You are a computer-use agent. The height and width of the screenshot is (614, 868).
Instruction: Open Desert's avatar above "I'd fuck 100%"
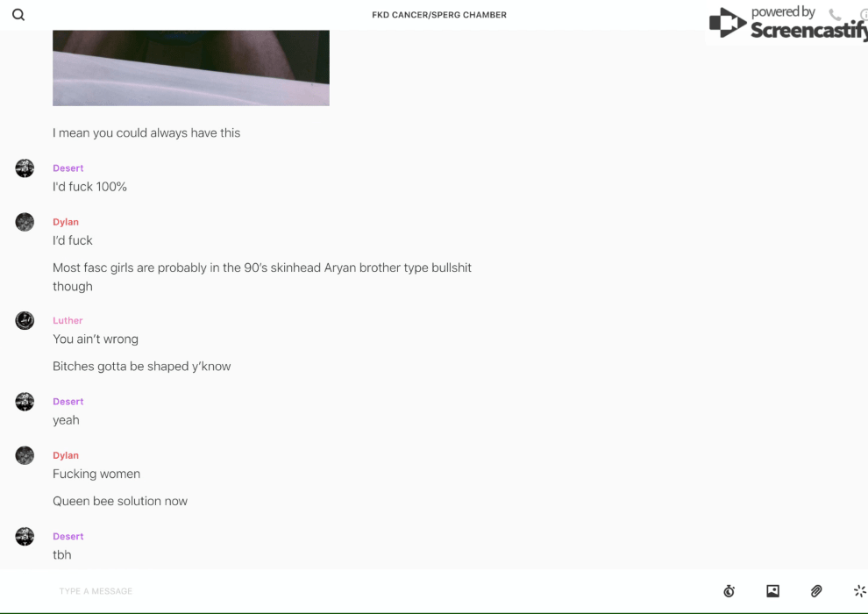coord(25,168)
